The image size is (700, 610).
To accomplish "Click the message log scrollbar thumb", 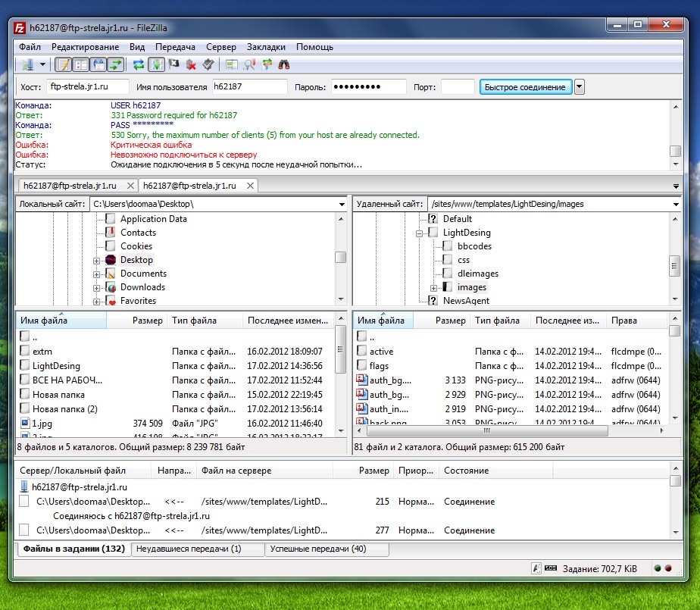I will point(676,151).
